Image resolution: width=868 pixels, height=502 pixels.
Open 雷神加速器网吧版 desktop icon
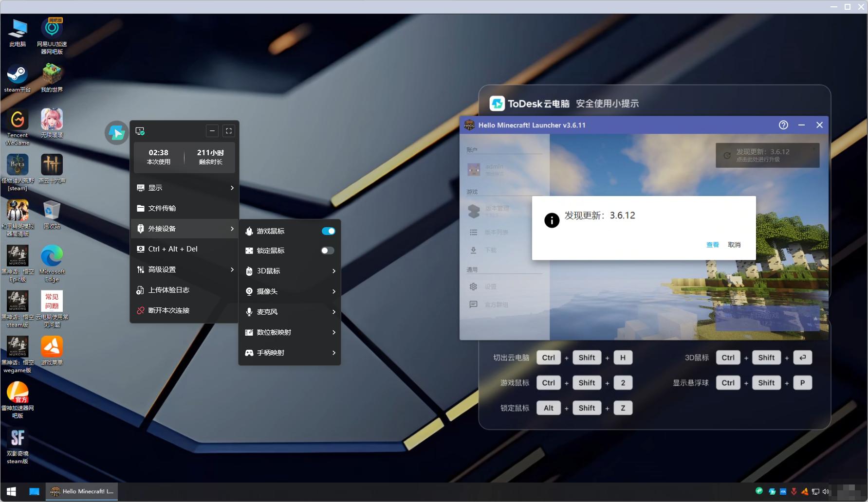tap(18, 400)
